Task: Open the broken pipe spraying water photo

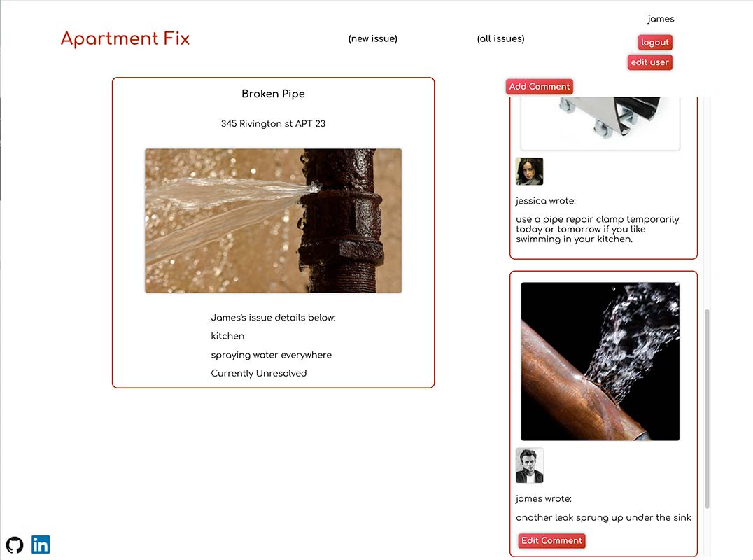Action: coord(273,221)
